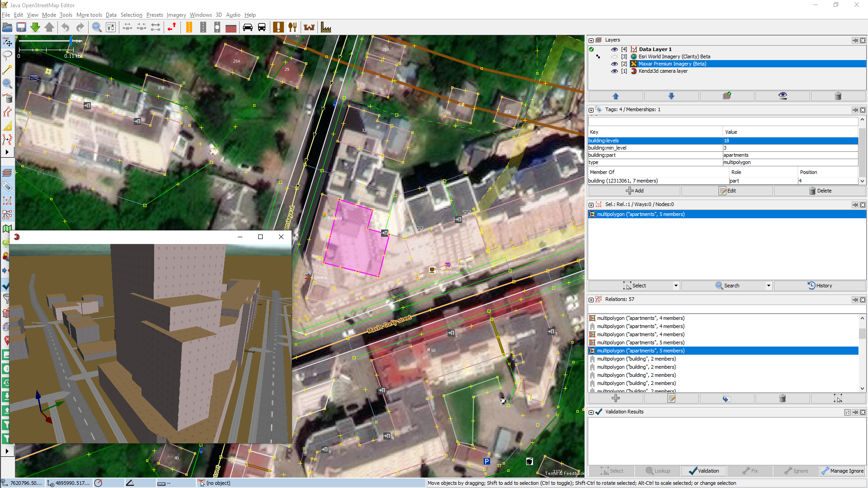Open the Presets menu
The height and width of the screenshot is (488, 868).
click(154, 15)
